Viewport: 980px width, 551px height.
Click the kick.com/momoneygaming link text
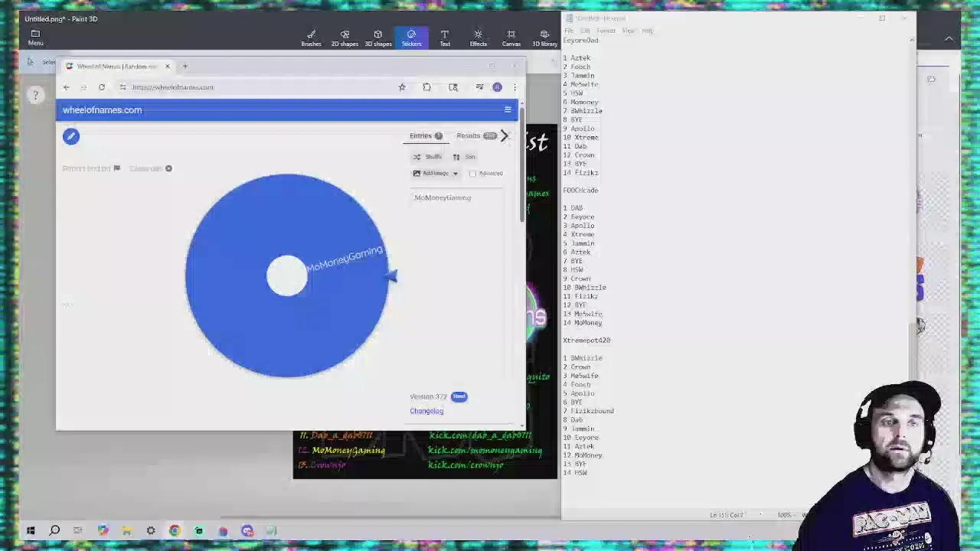485,451
